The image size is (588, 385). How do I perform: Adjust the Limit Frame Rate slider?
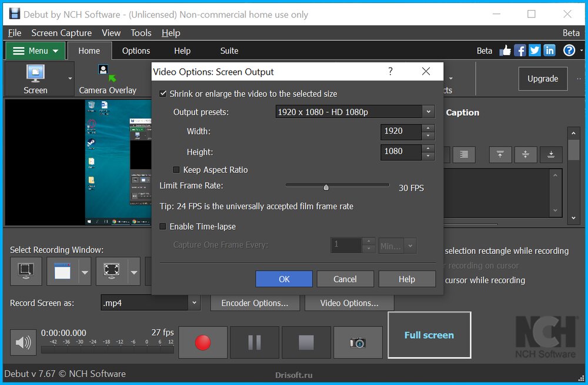326,187
